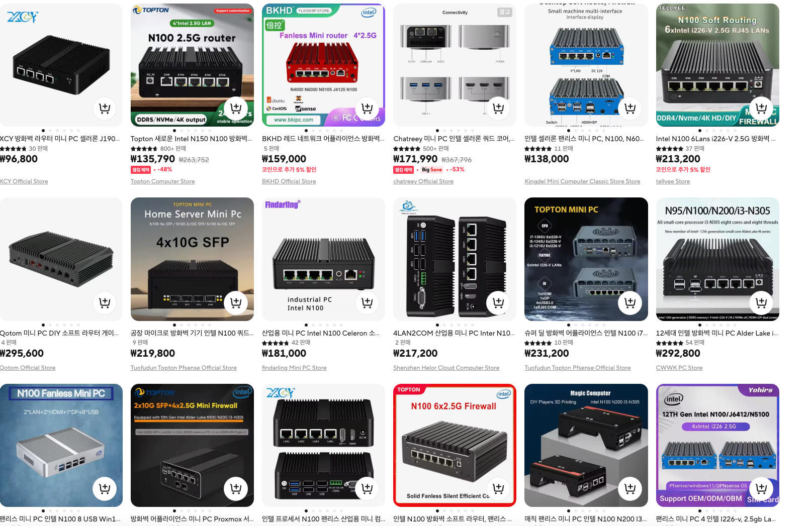
Task: Open Topton Computer Store link
Action: 163,181
